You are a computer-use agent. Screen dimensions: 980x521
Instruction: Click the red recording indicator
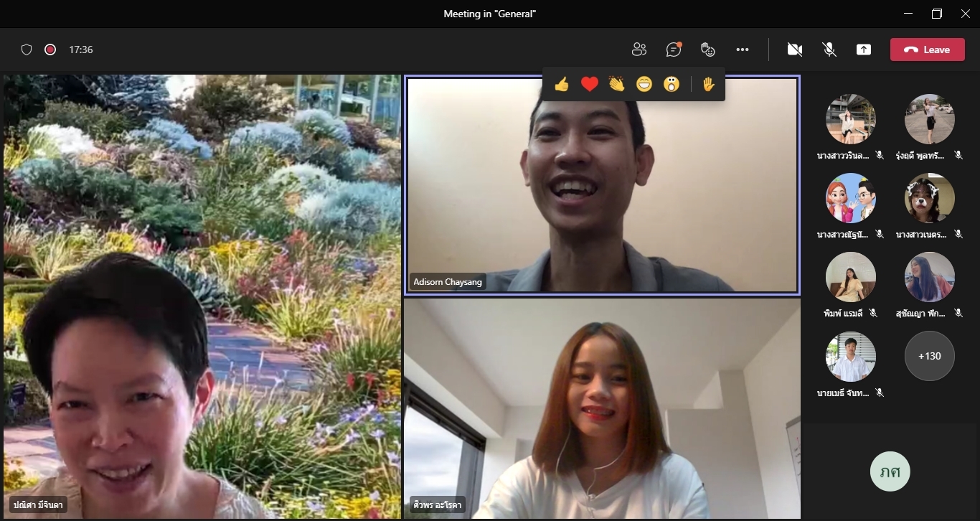pyautogui.click(x=50, y=50)
